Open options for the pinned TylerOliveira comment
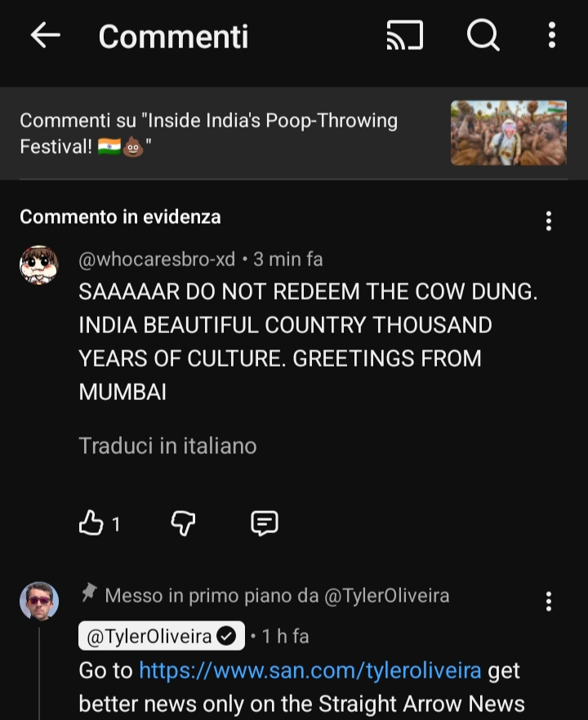The height and width of the screenshot is (720, 588). pos(549,602)
